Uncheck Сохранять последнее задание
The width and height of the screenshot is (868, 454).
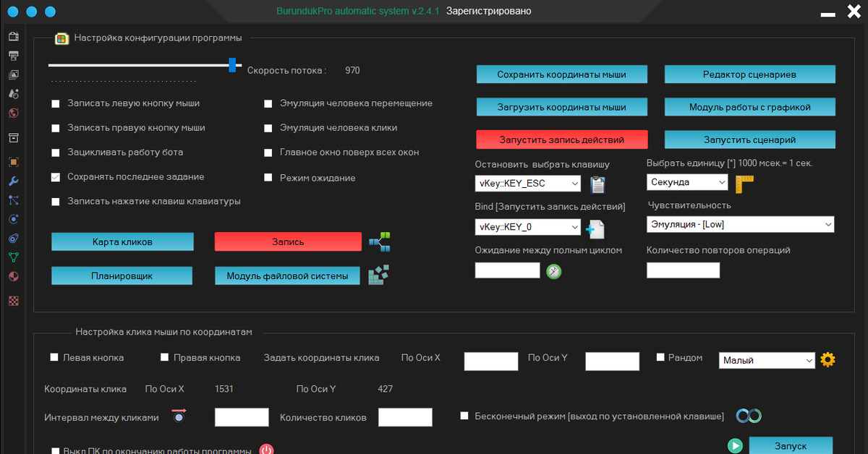click(56, 177)
